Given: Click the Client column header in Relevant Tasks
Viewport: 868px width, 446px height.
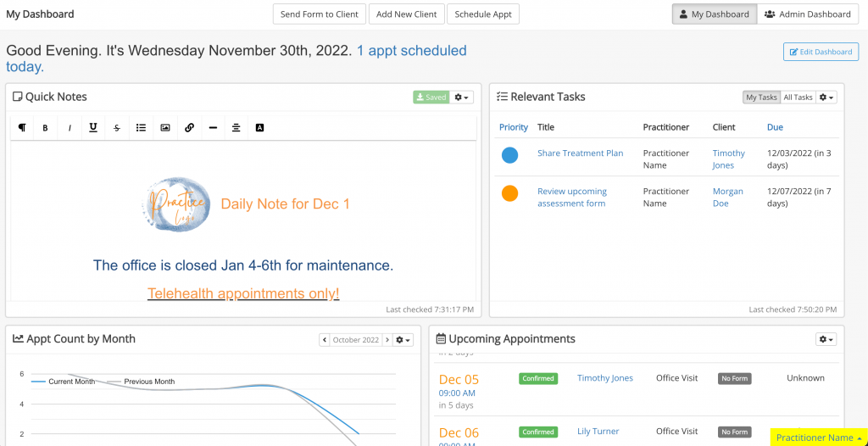Looking at the screenshot, I should [x=724, y=127].
